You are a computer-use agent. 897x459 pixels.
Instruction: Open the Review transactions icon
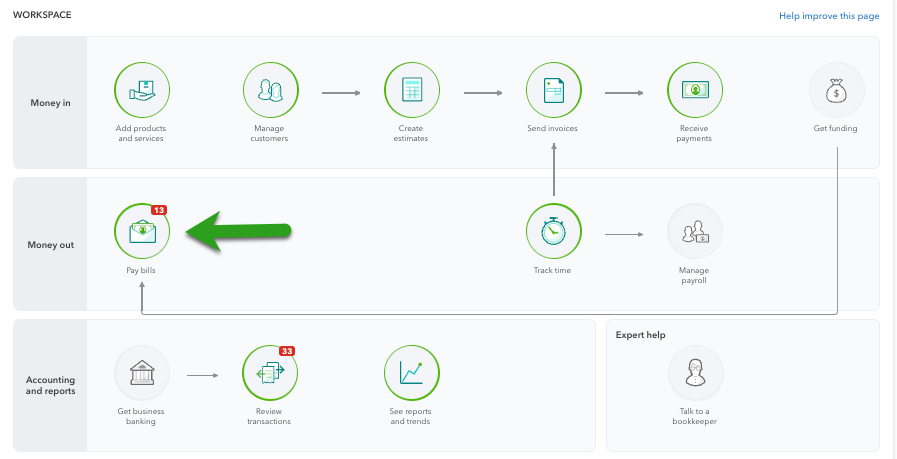[269, 374]
